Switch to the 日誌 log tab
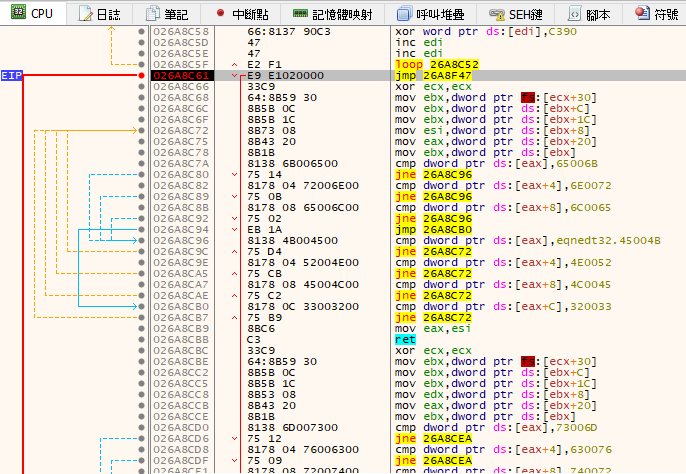Image resolution: width=686 pixels, height=474 pixels. (99, 14)
